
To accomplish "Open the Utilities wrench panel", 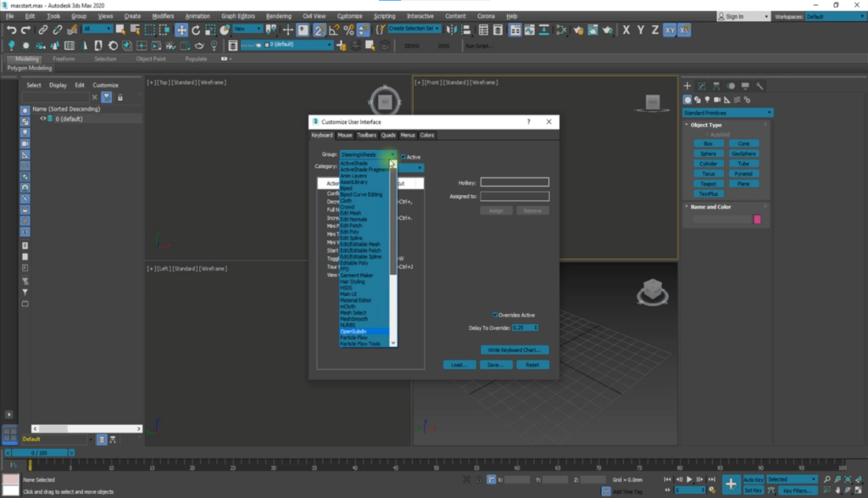I will click(759, 86).
